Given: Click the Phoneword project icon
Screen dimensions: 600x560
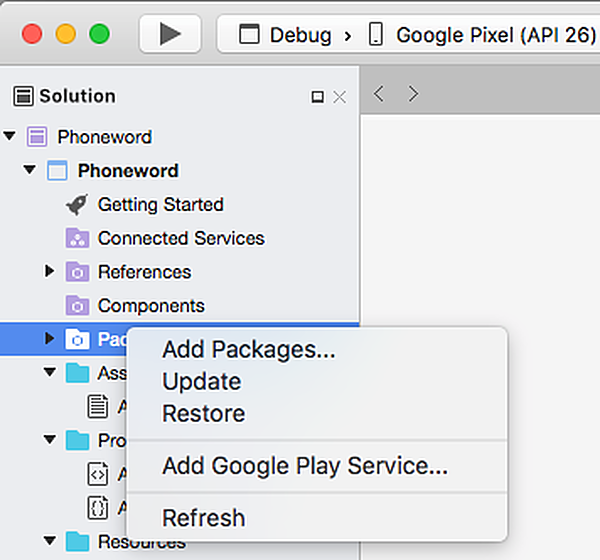Looking at the screenshot, I should [x=57, y=170].
